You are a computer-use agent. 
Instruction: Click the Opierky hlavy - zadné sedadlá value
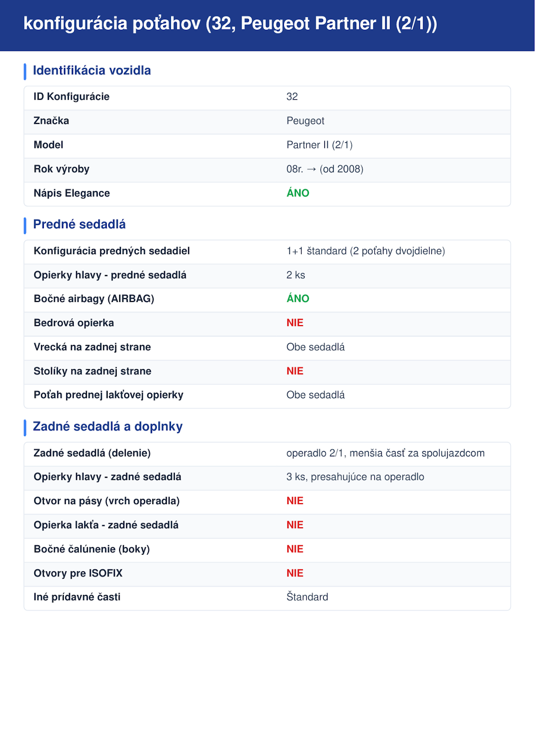(x=355, y=477)
